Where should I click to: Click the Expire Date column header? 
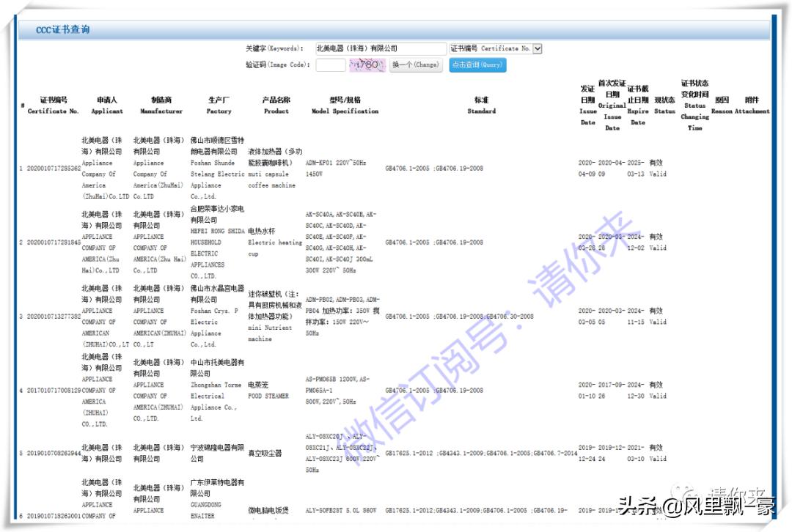click(638, 105)
